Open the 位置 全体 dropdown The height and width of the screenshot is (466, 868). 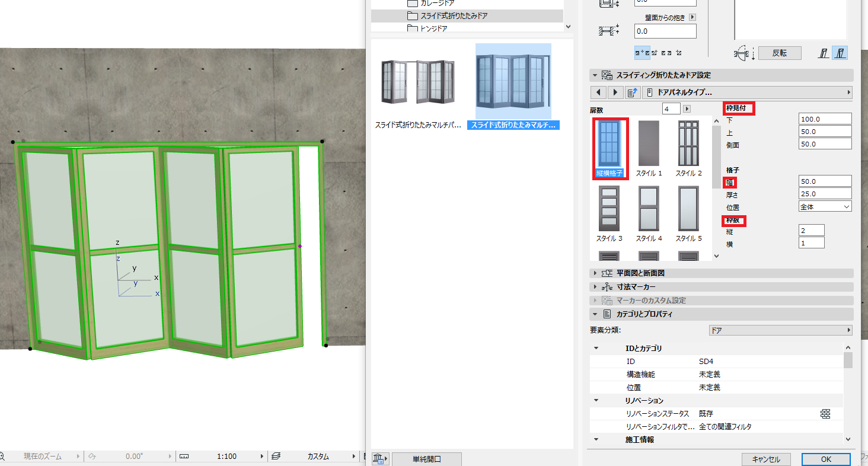click(x=825, y=207)
